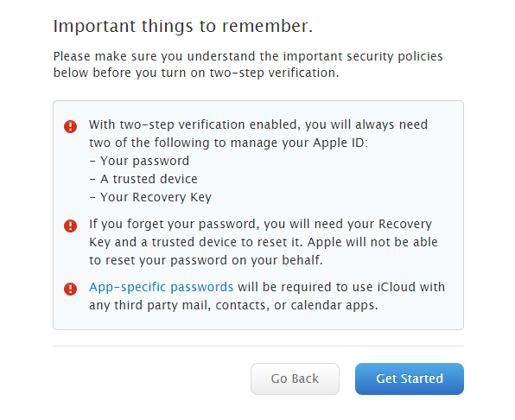515x420 pixels.
Task: Click the red exclamation icon beside App-specific passwords
Action: [70, 289]
